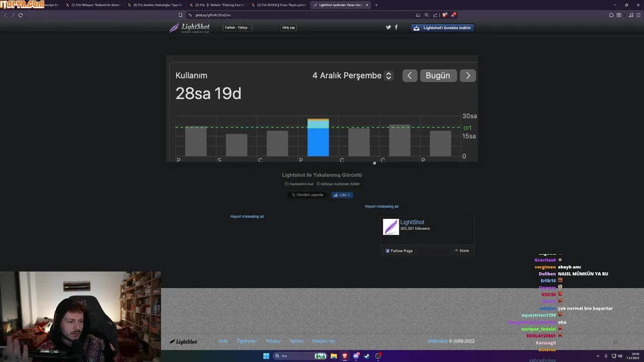Switch to the X'te RUSEN Press tab

[279, 5]
